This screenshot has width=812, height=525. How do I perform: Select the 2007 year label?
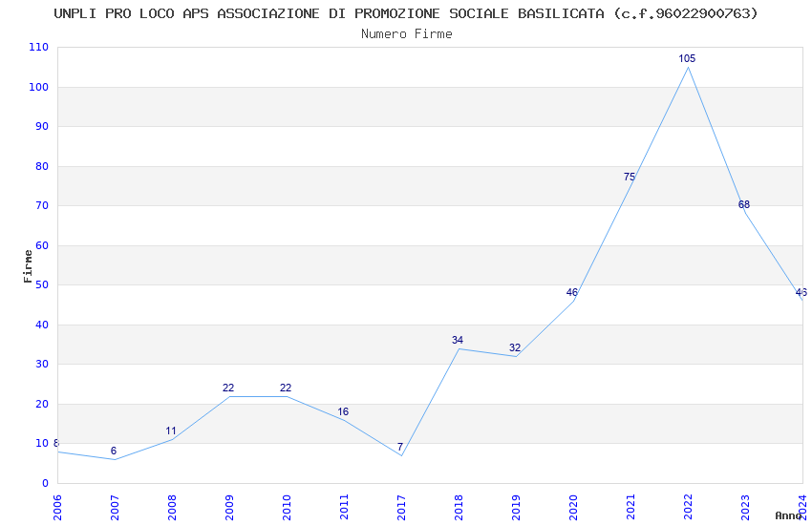click(x=115, y=507)
